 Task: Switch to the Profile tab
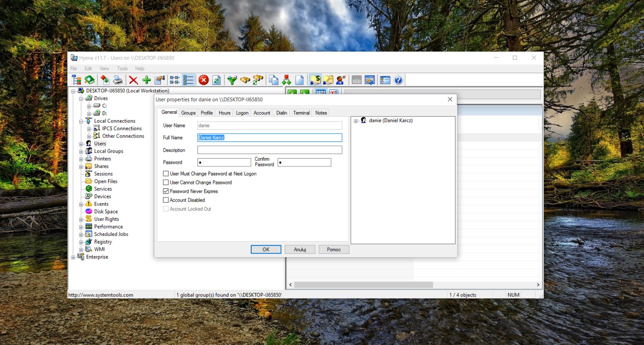207,113
